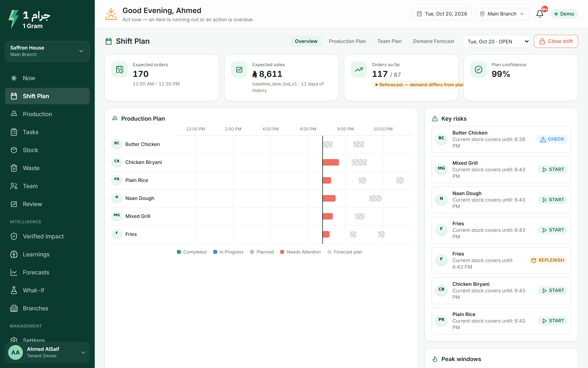The height and width of the screenshot is (368, 588).
Task: Click the 1 Gram lightning logo
Action: coord(14,19)
